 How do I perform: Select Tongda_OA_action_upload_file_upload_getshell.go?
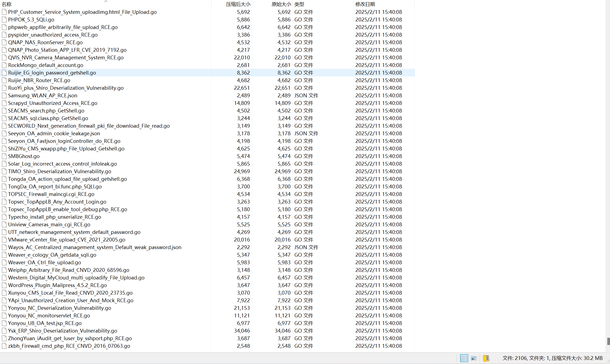click(x=68, y=179)
